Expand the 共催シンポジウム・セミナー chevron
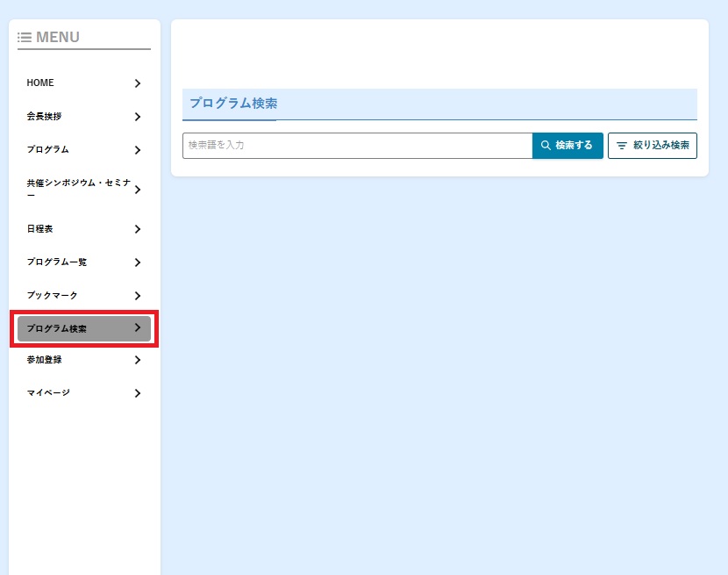Image resolution: width=728 pixels, height=575 pixels. [x=138, y=190]
